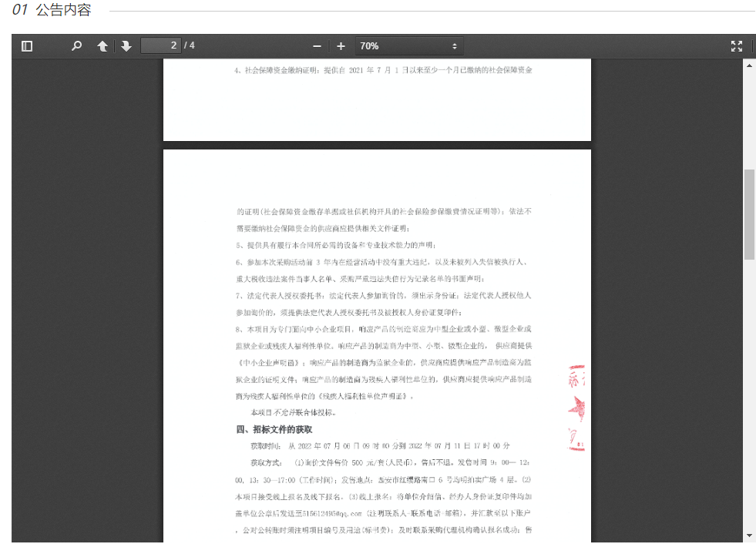This screenshot has width=756, height=544.
Task: Click the vertical scrollbar thumb
Action: [x=749, y=214]
